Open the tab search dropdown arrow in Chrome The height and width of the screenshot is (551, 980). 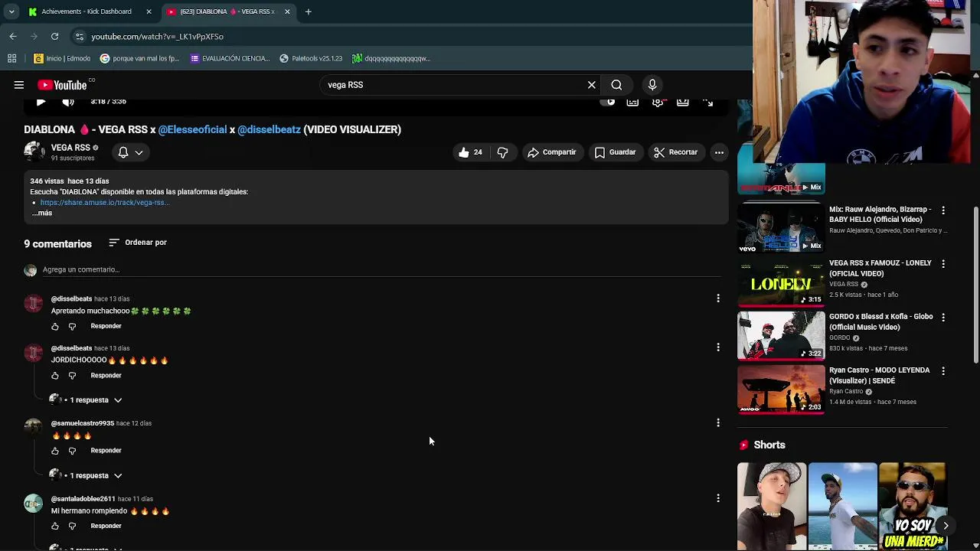tap(11, 11)
